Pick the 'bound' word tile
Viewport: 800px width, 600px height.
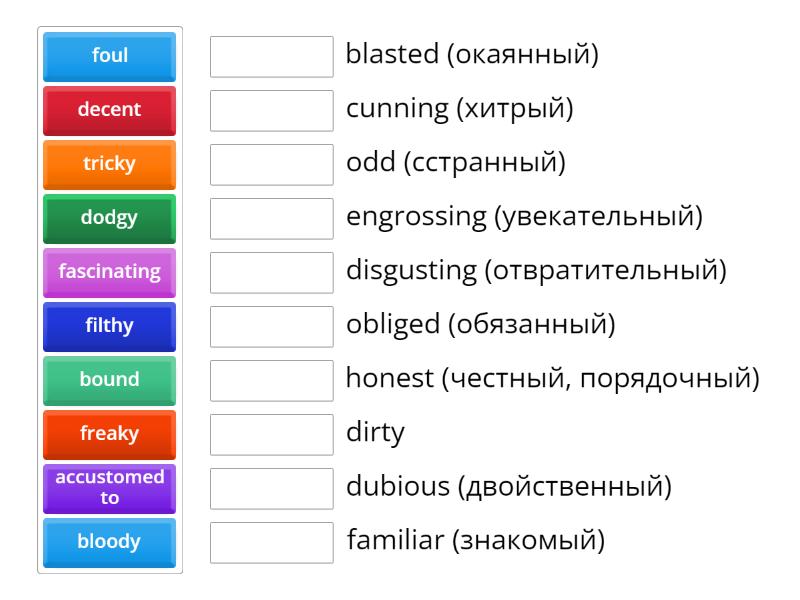(108, 381)
